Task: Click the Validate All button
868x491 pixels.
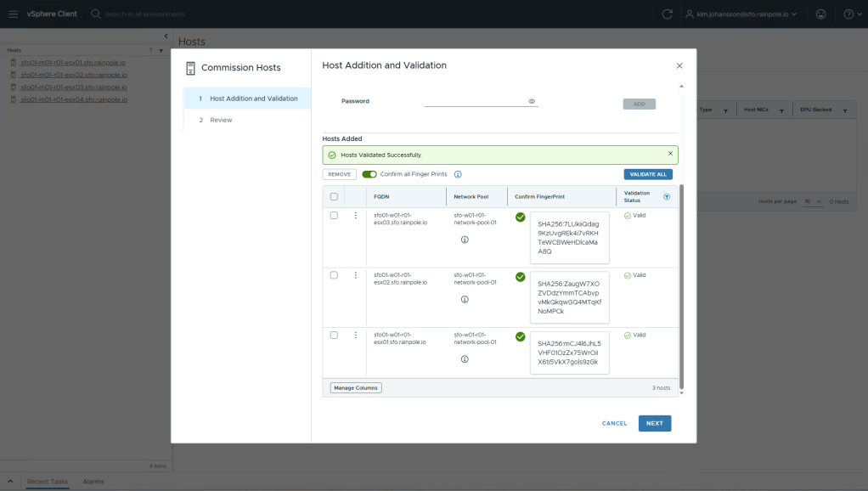Action: 648,174
